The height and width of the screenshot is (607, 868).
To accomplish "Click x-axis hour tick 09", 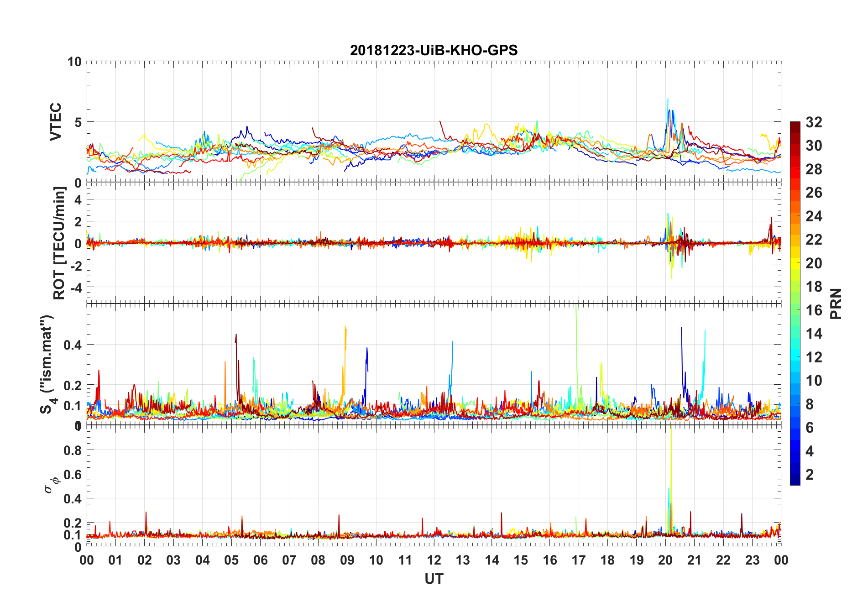I will pos(347,560).
